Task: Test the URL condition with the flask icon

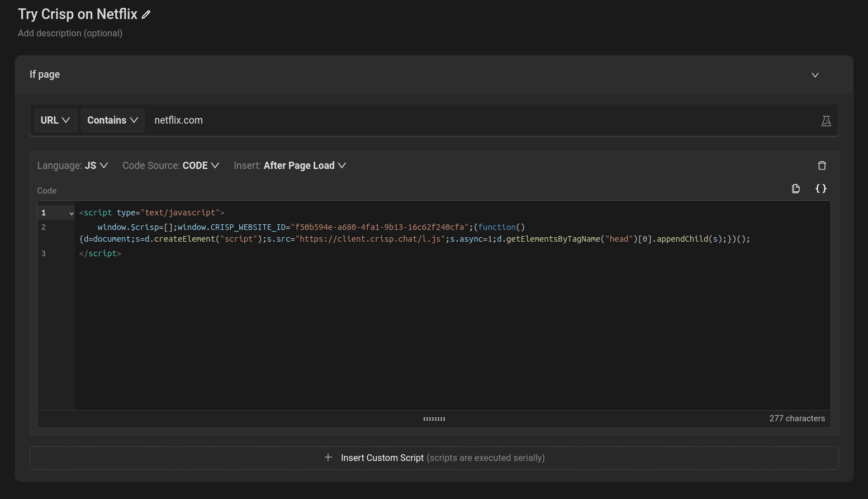Action: pyautogui.click(x=826, y=120)
